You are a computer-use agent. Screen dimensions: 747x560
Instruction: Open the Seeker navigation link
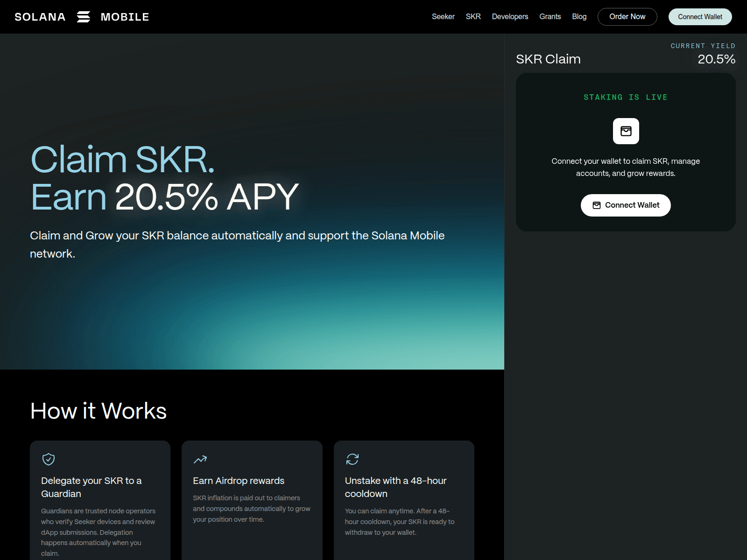pos(444,17)
